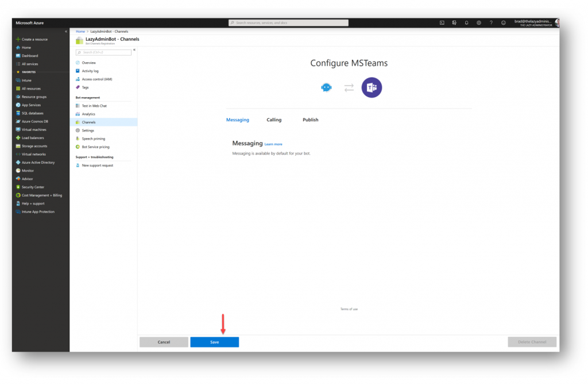Open Speech priming

tap(94, 139)
